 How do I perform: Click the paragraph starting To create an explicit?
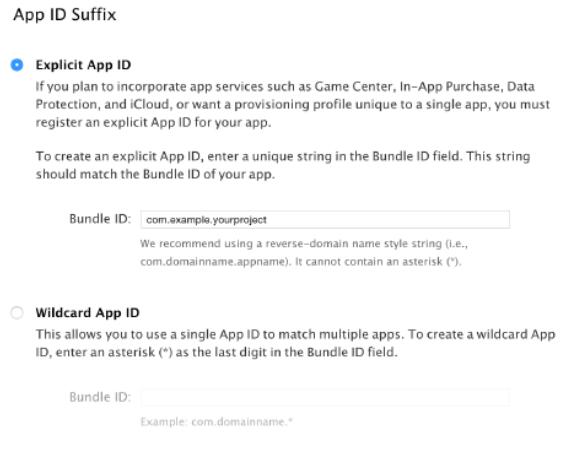(283, 165)
